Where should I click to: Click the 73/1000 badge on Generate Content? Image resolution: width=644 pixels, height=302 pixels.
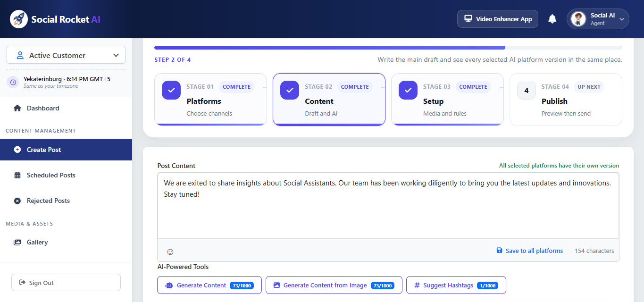[x=242, y=285]
